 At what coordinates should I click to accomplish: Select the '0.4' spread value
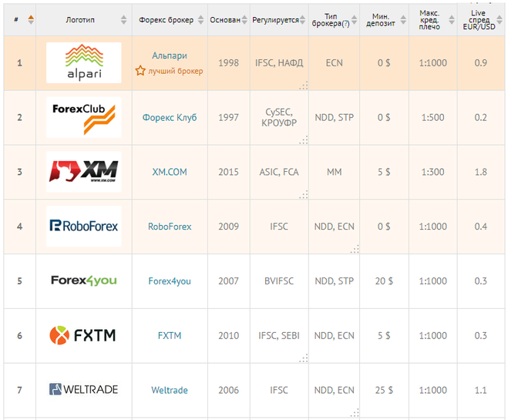click(x=481, y=227)
